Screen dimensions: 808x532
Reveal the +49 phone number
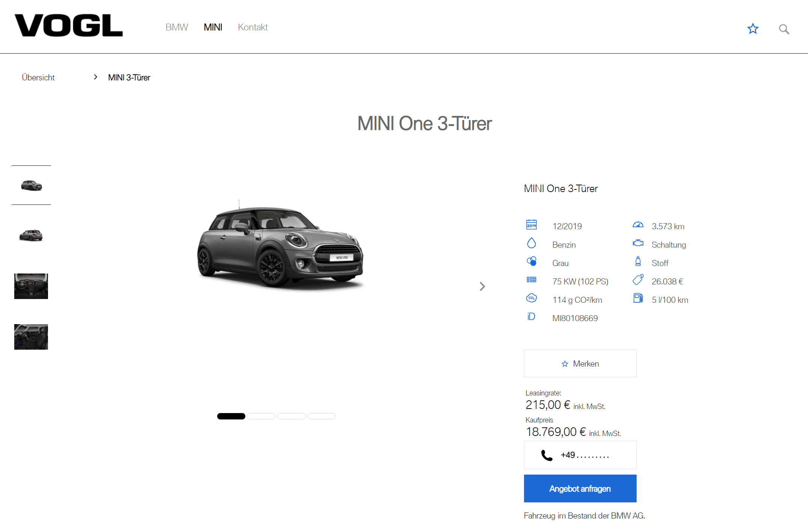tap(580, 455)
